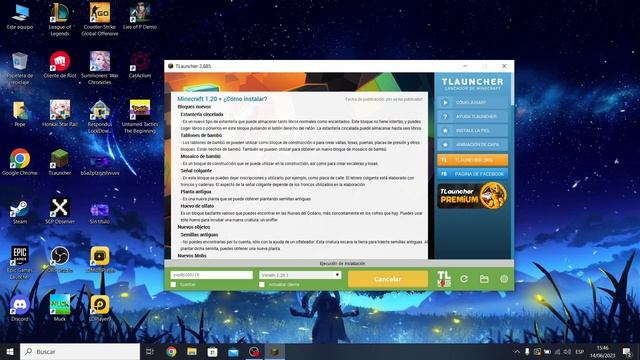This screenshot has width=640, height=360.
Task: Open the Página de Facebook sidebar item
Action: (472, 174)
